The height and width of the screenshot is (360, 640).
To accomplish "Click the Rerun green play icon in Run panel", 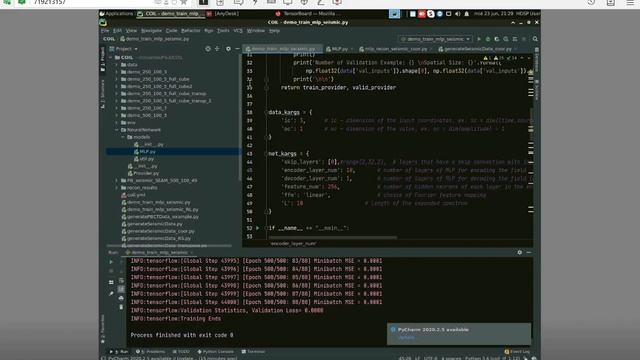I will (111, 262).
